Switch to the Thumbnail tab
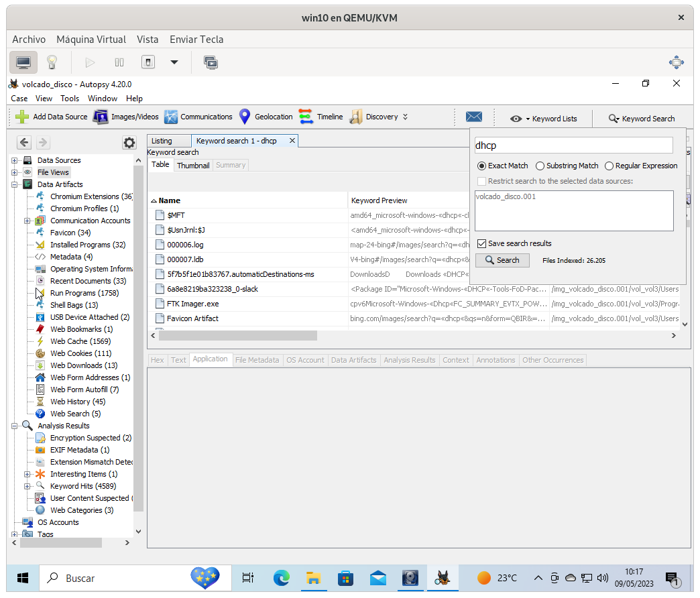The width and height of the screenshot is (700, 598). (193, 165)
